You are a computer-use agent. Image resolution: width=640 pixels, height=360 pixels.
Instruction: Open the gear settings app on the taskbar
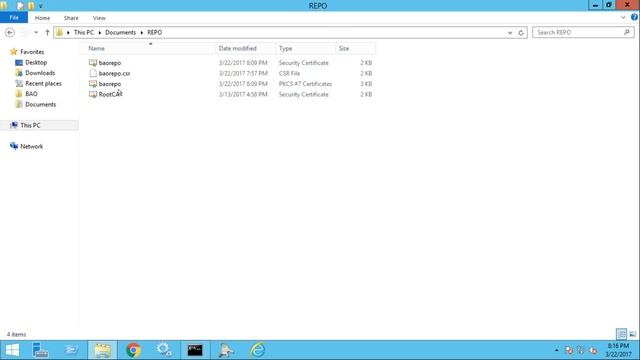[164, 350]
